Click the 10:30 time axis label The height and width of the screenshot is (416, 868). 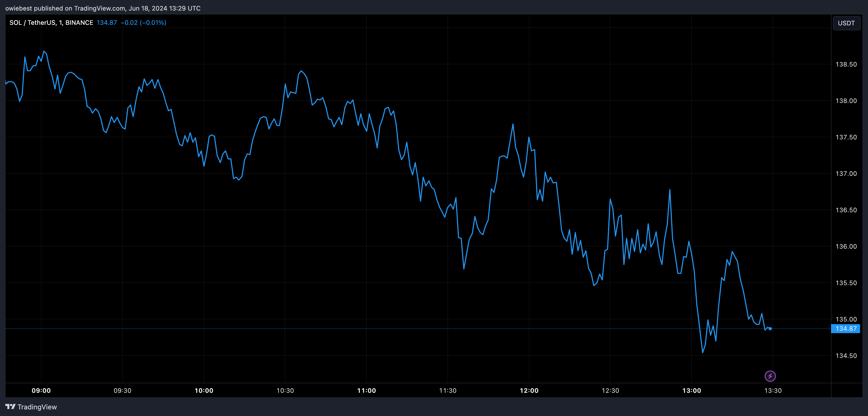click(285, 390)
